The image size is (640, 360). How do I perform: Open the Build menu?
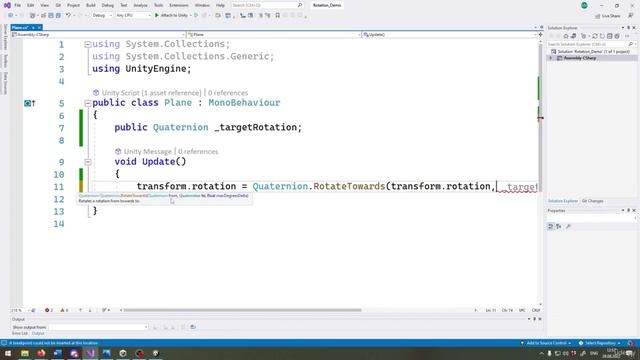pyautogui.click(x=91, y=5)
